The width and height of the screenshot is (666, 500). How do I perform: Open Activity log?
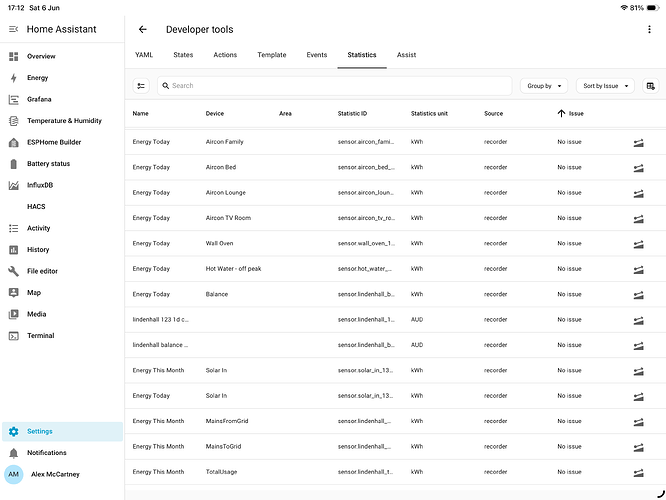(x=62, y=228)
